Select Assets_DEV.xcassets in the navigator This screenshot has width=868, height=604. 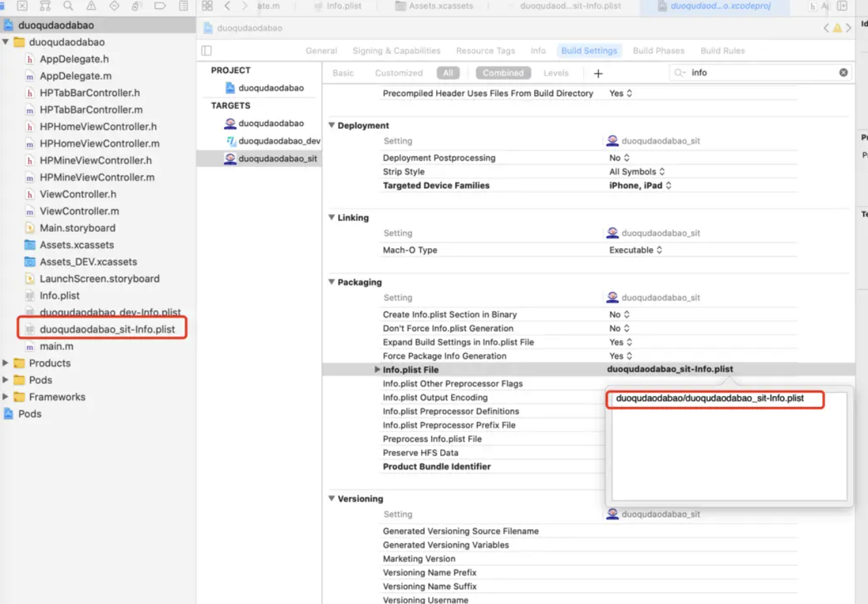point(89,262)
